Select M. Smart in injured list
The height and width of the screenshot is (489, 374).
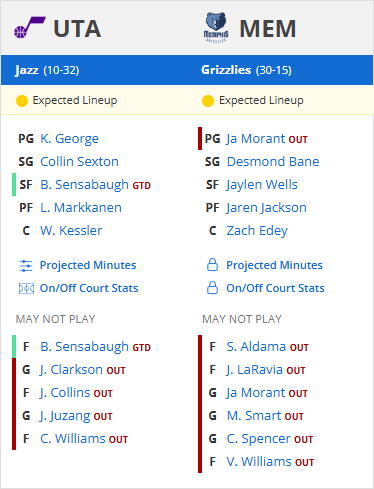pyautogui.click(x=254, y=416)
